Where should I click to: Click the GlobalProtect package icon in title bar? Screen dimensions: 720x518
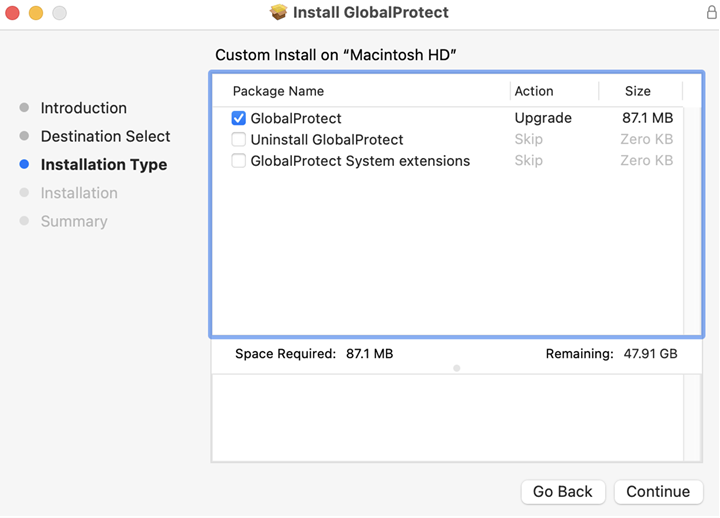pyautogui.click(x=279, y=13)
